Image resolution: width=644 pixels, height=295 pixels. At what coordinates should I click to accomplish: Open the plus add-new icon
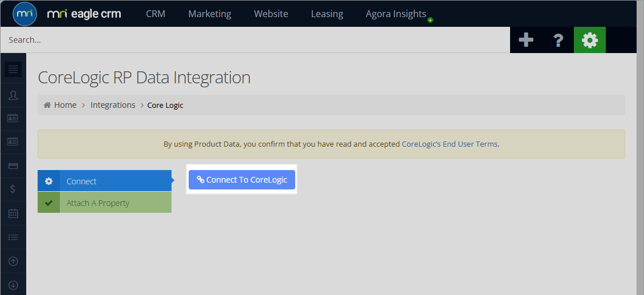click(x=525, y=40)
